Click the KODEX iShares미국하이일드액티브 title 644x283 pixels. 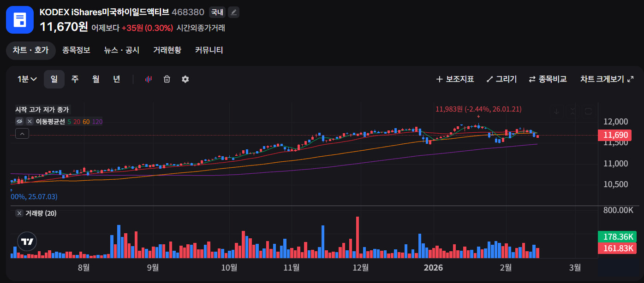(104, 12)
